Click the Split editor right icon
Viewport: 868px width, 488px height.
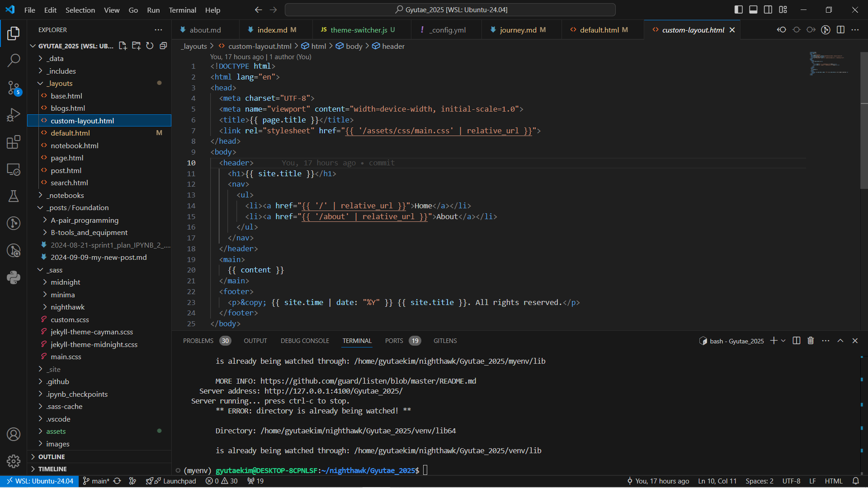841,30
